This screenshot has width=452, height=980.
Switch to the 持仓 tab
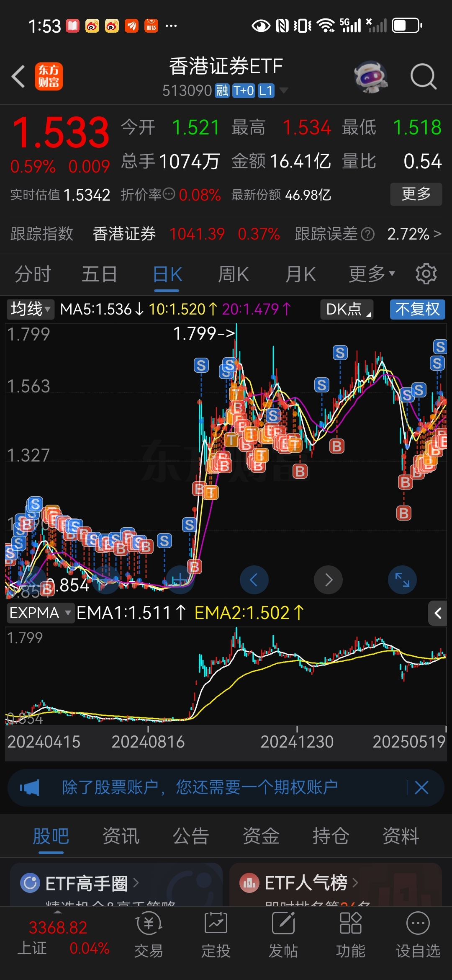[331, 836]
